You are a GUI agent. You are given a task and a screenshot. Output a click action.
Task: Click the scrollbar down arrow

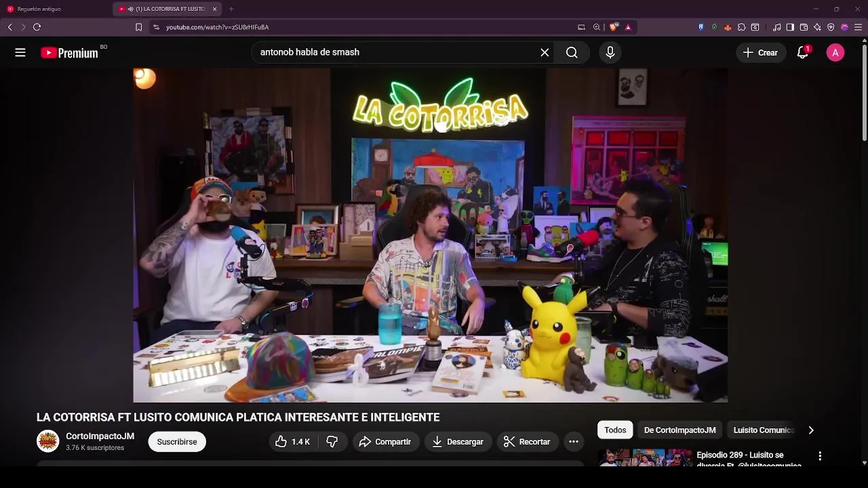(864, 463)
